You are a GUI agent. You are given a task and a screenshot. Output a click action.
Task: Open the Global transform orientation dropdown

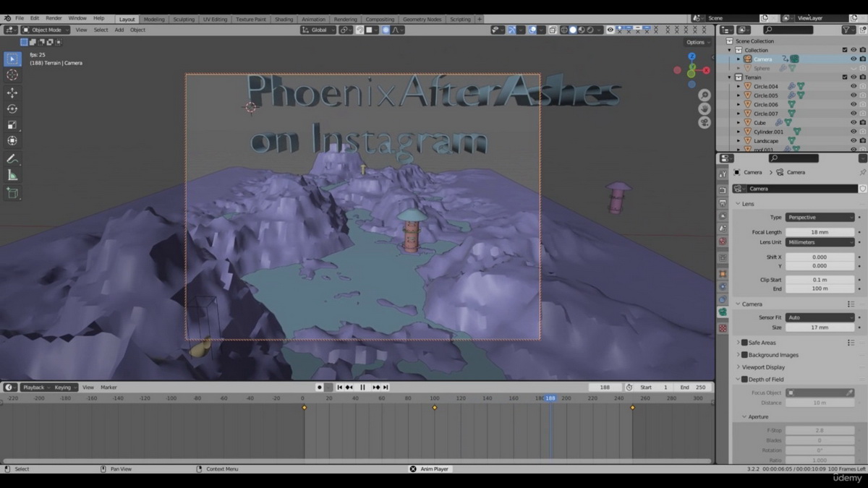319,30
